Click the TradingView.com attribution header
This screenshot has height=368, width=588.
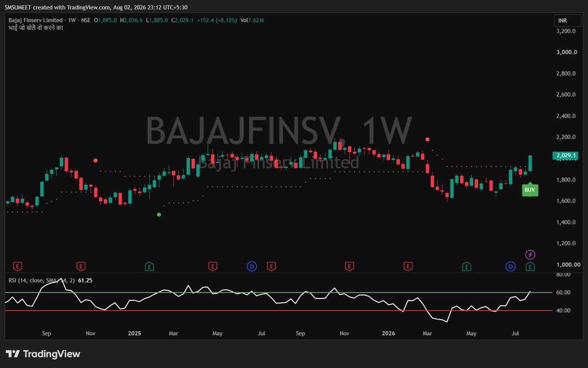(96, 7)
